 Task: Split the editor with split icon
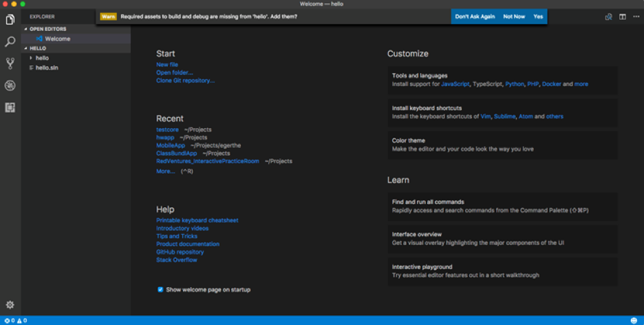pyautogui.click(x=623, y=17)
